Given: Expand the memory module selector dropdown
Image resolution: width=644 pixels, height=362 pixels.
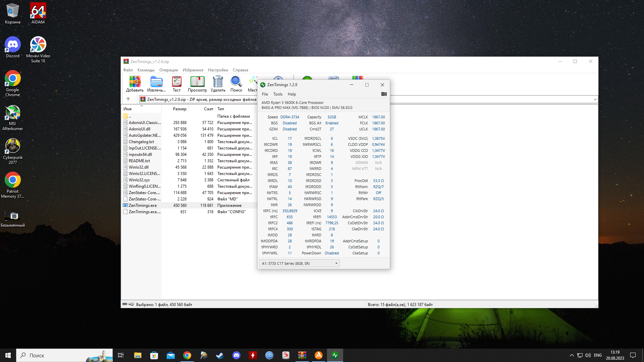Looking at the screenshot, I should 336,263.
